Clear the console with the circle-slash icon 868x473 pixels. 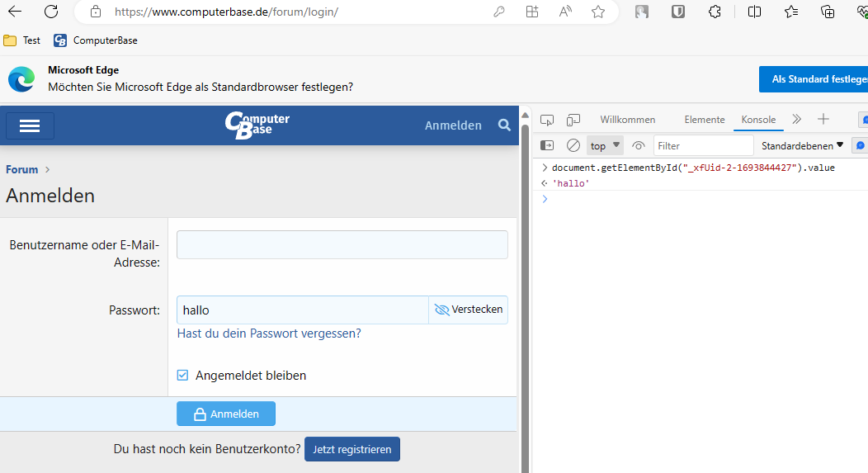(x=573, y=145)
